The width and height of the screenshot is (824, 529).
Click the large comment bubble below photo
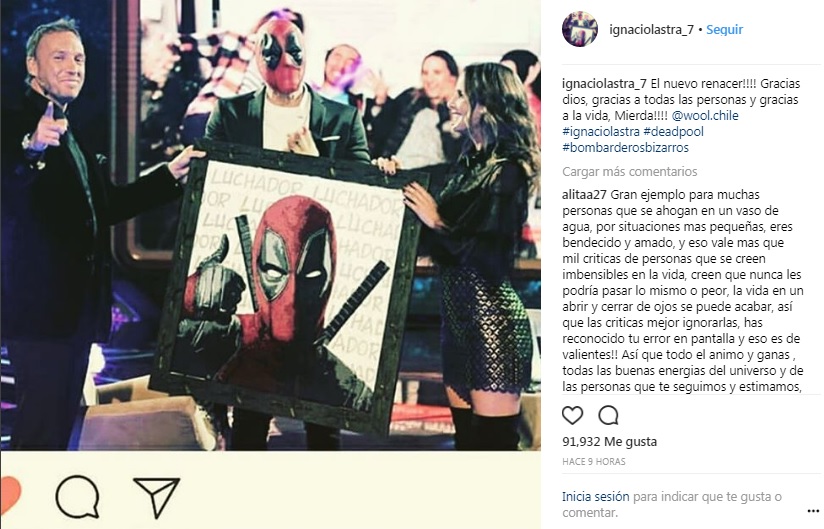[78, 496]
